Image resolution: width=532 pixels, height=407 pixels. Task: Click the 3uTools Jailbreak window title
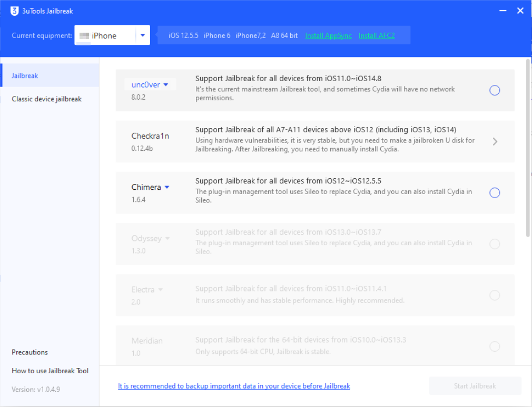click(47, 11)
